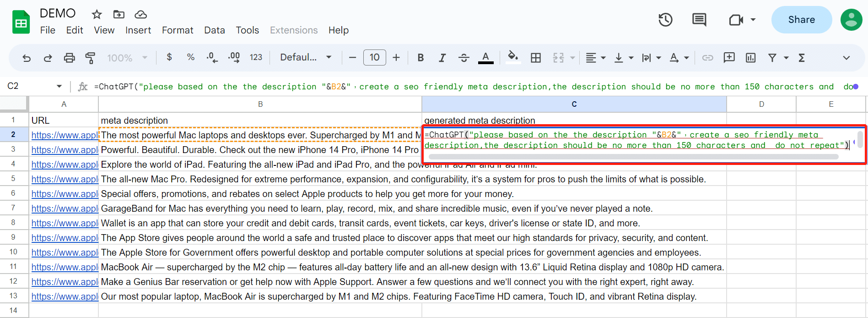Select the Paint format tool
Image resolution: width=868 pixels, height=318 pixels.
pyautogui.click(x=90, y=58)
